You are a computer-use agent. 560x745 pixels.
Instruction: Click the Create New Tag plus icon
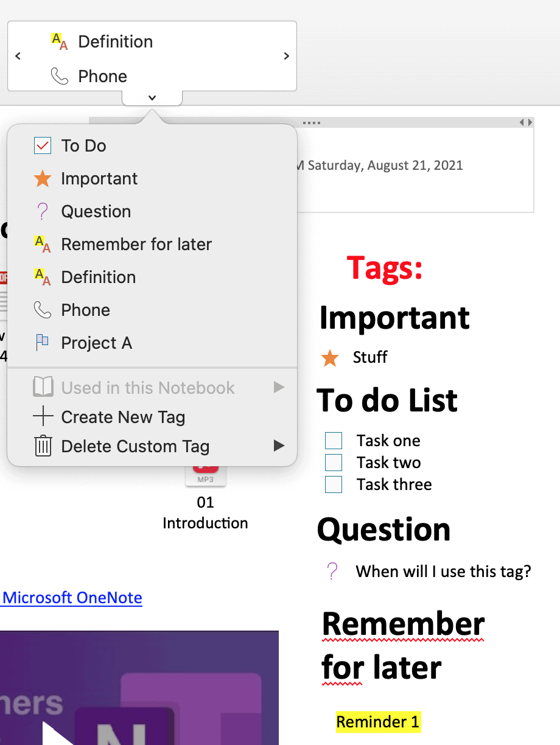43,417
